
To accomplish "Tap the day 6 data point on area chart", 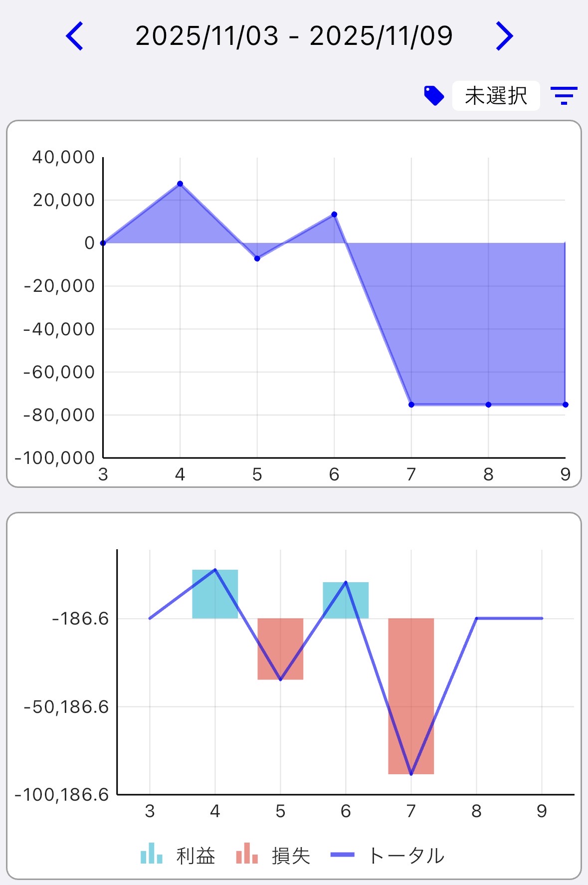I will (x=334, y=215).
